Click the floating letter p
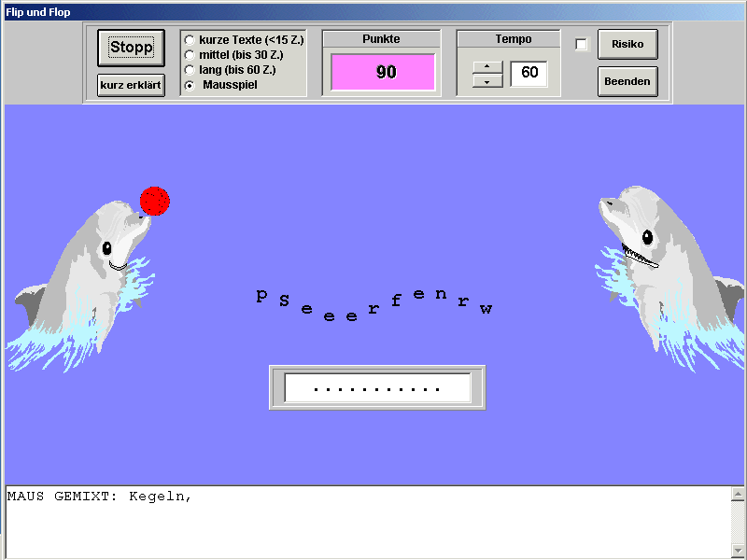The width and height of the screenshot is (747, 560). pos(261,296)
